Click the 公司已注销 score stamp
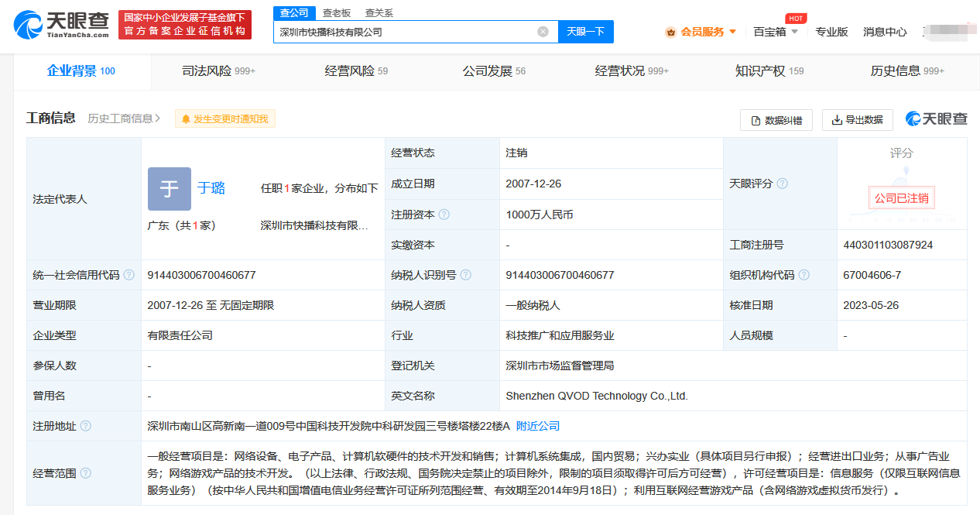Screen dimensions: 980x515 902,198
